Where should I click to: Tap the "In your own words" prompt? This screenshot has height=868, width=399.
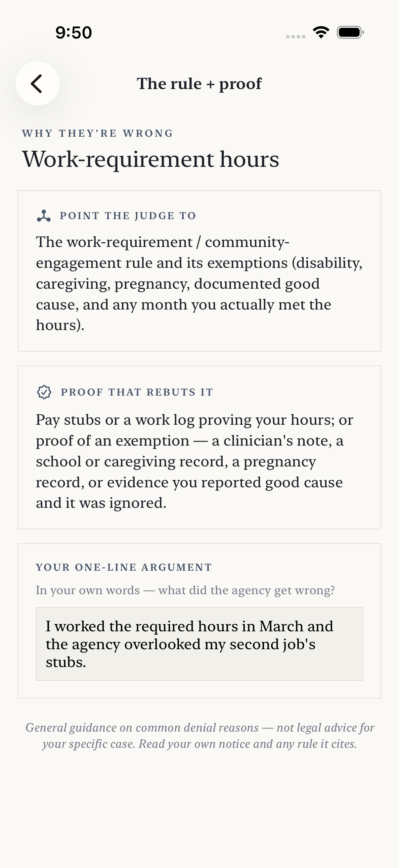[x=185, y=590]
